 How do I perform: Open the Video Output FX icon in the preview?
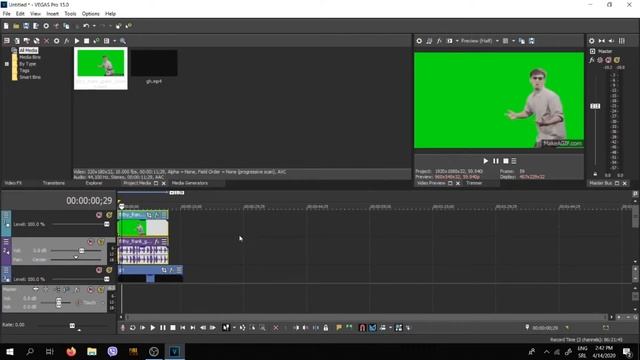tap(439, 41)
